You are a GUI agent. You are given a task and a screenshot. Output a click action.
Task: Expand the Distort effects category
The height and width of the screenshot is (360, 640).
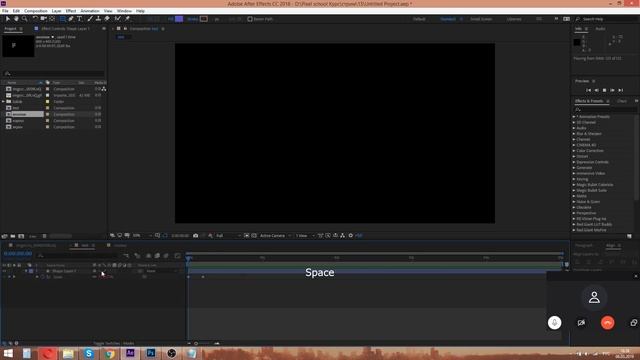(574, 156)
